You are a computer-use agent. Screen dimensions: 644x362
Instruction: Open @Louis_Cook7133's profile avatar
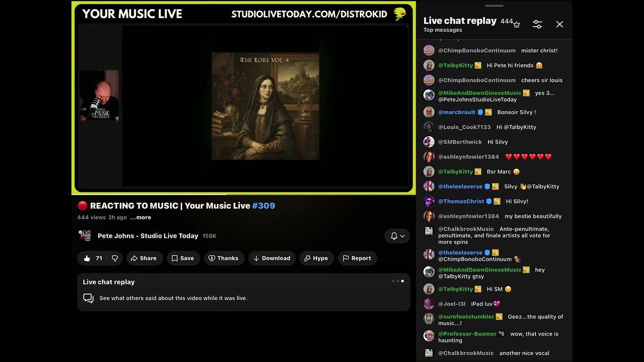tap(429, 127)
